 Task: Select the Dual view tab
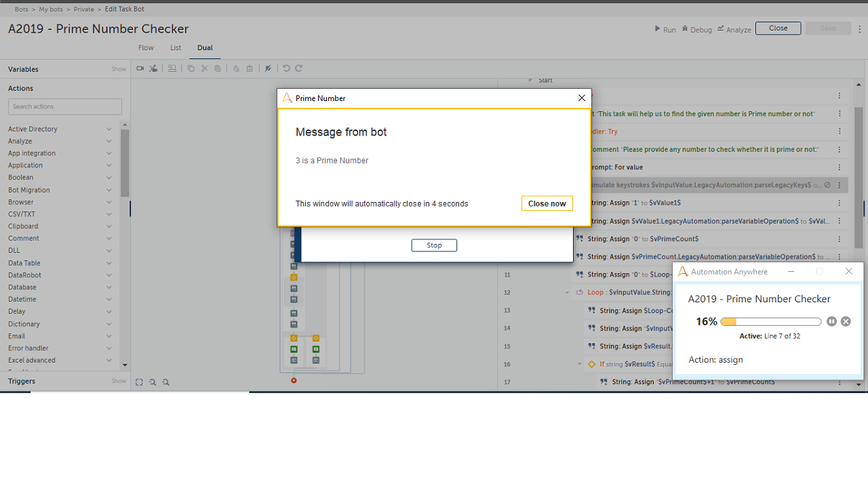pos(205,48)
